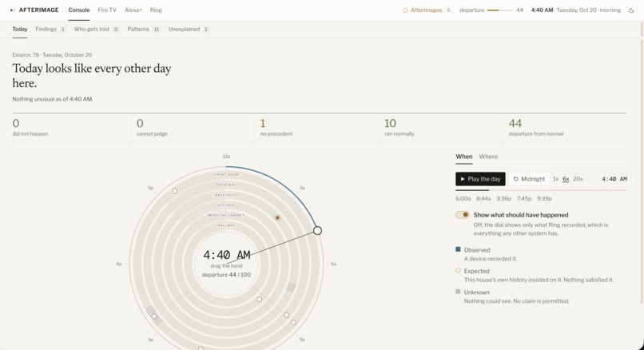644x350 pixels.
Task: Select the Medicine Cabinet ring label
Action: (x=226, y=215)
